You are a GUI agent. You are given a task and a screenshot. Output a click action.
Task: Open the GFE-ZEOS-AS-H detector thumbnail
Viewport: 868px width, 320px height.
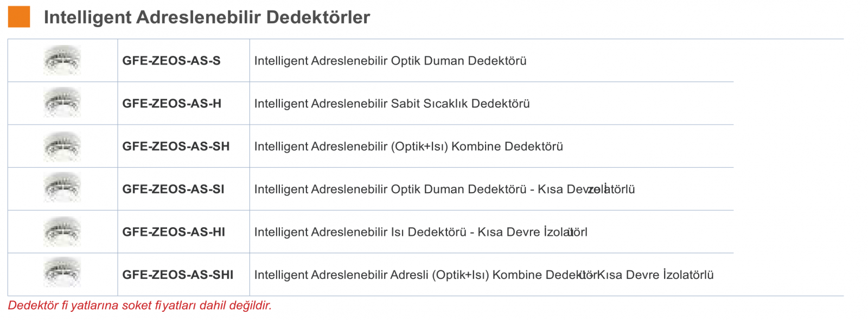click(62, 103)
